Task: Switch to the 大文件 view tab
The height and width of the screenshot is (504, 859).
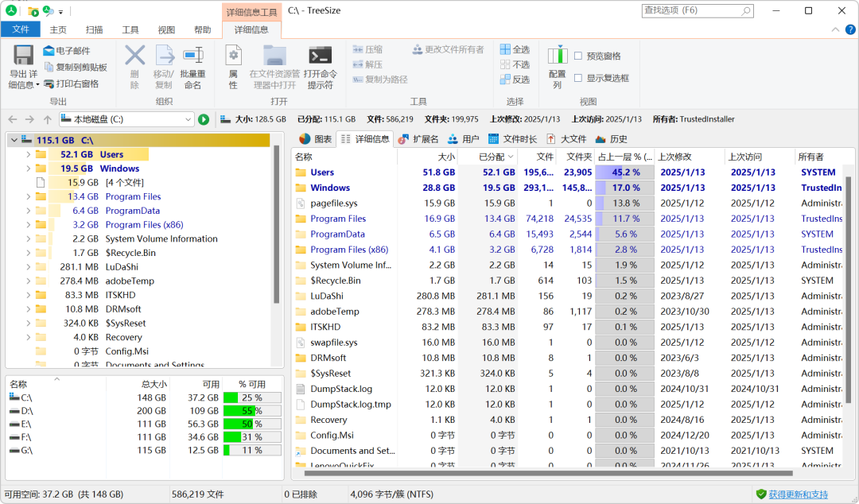Action: click(x=566, y=139)
